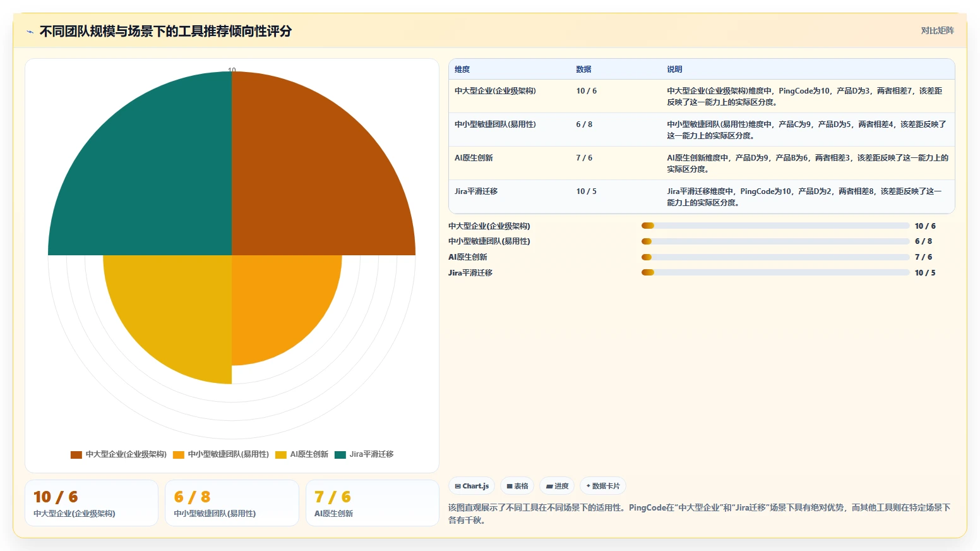Click the 7 / 6 value beside AI原生创新 bar
Image resolution: width=980 pixels, height=551 pixels.
click(x=923, y=257)
